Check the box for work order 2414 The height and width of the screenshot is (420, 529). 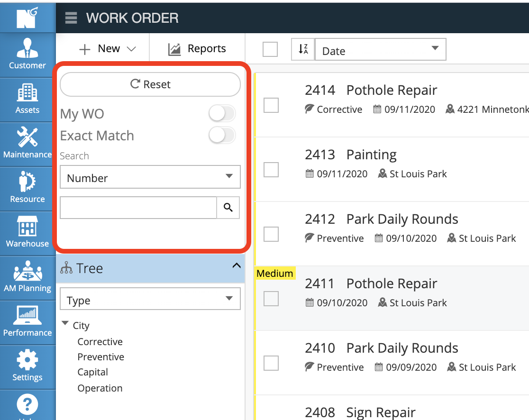271,105
